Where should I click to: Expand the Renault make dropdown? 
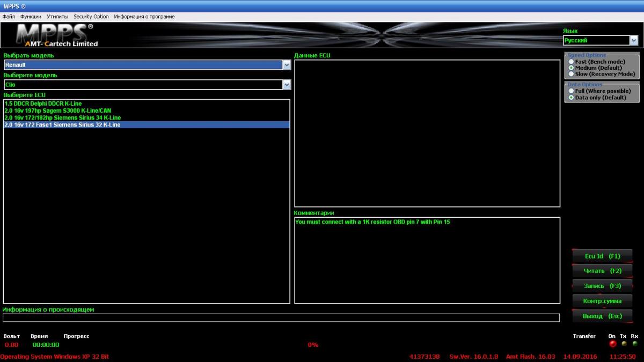[x=287, y=65]
